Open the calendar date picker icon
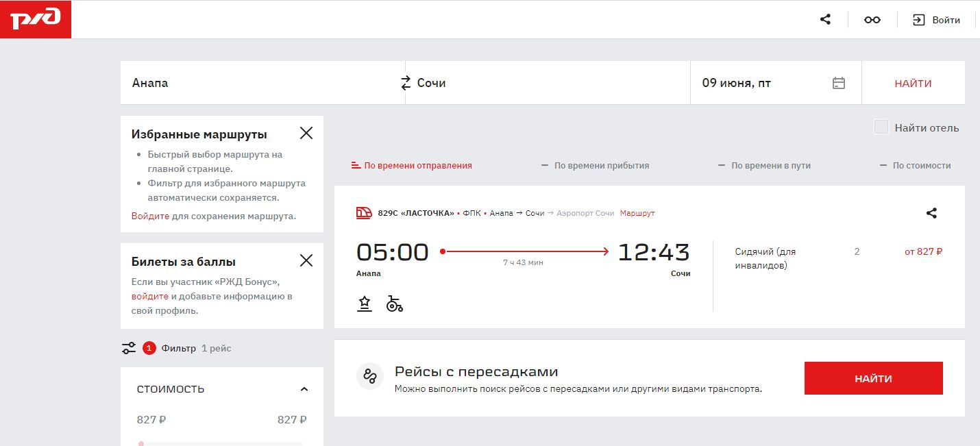980x446 pixels. [838, 83]
